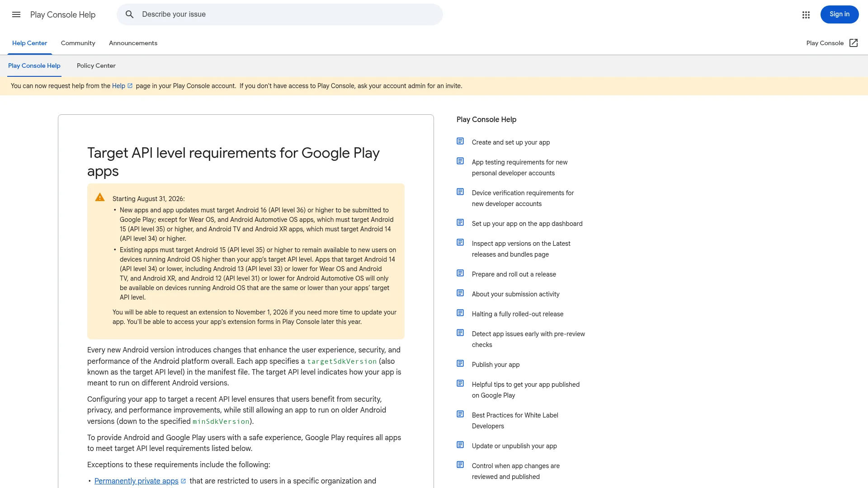This screenshot has height=488, width=868.
Task: Click article icon beside Set up your app
Action: point(460,223)
